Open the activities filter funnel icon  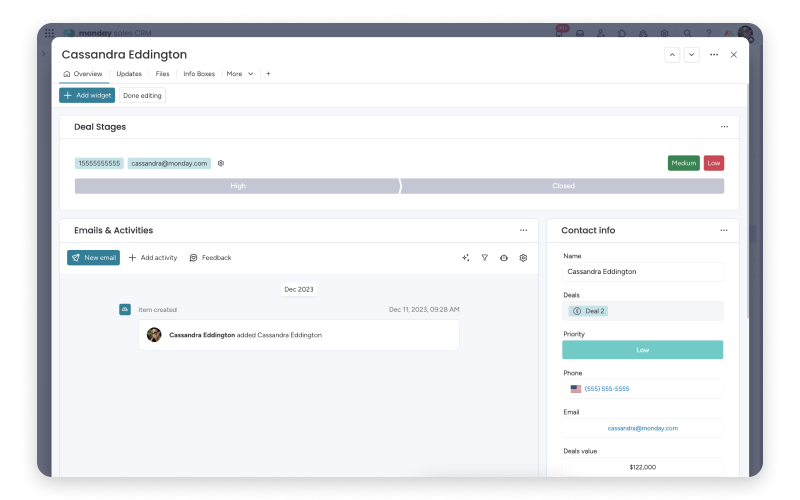pyautogui.click(x=485, y=258)
